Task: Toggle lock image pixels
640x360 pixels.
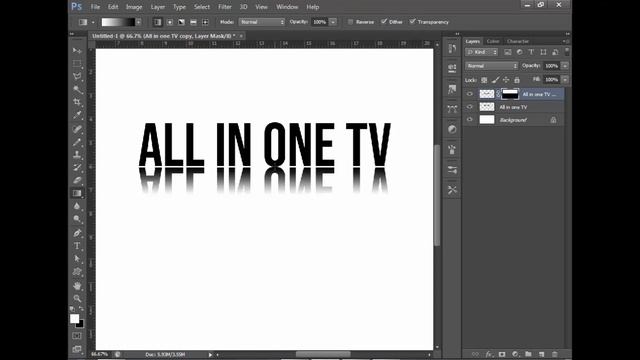Action: 495,80
